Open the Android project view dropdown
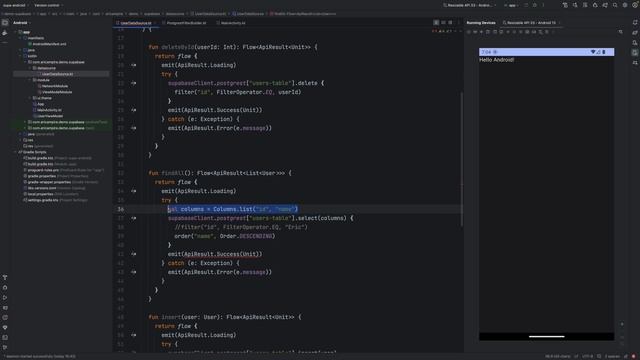The image size is (640, 360). pyautogui.click(x=21, y=23)
